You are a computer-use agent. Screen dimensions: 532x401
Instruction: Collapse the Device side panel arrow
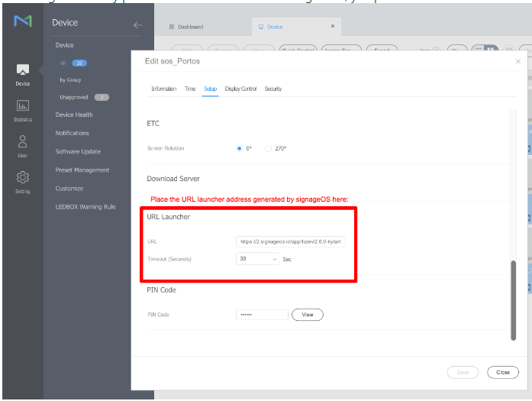tap(137, 24)
